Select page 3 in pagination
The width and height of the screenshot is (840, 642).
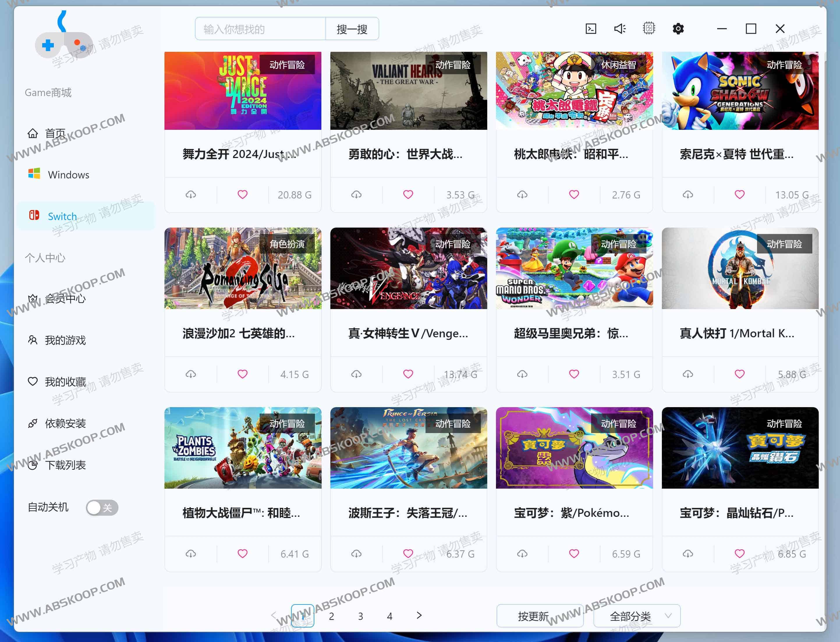[x=360, y=616]
